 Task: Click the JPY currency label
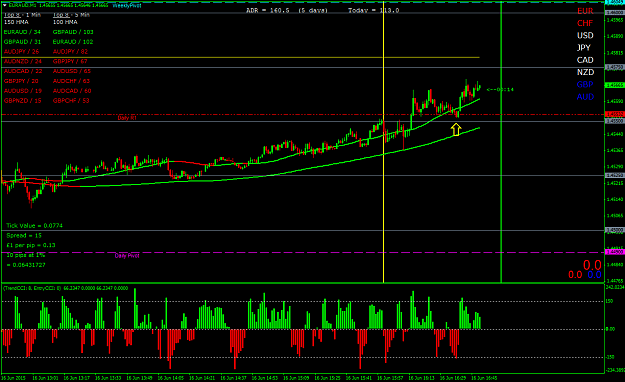click(584, 47)
